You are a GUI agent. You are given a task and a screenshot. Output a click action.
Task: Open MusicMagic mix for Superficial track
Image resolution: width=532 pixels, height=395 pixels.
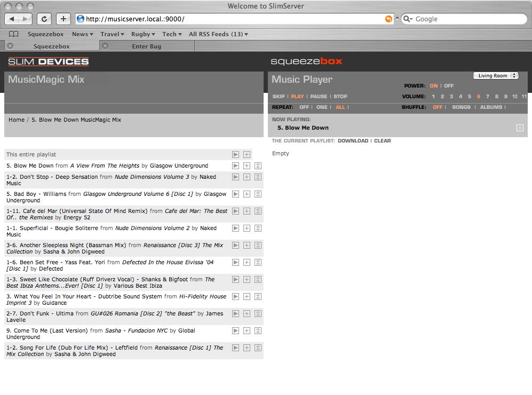[x=258, y=228]
